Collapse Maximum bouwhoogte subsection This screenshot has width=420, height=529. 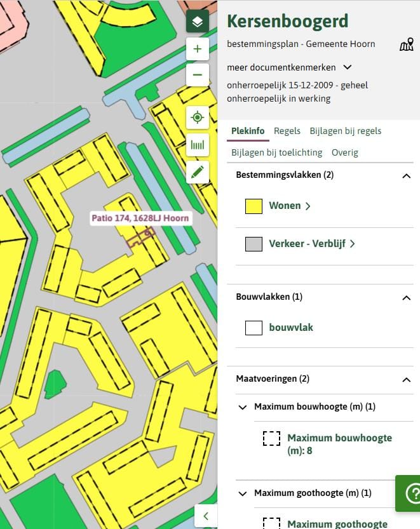[x=242, y=407]
